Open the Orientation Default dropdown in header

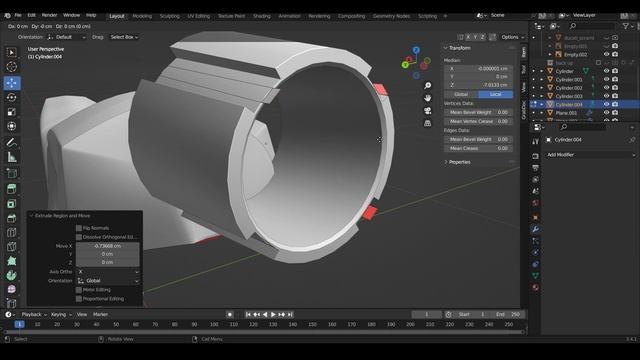click(x=67, y=37)
